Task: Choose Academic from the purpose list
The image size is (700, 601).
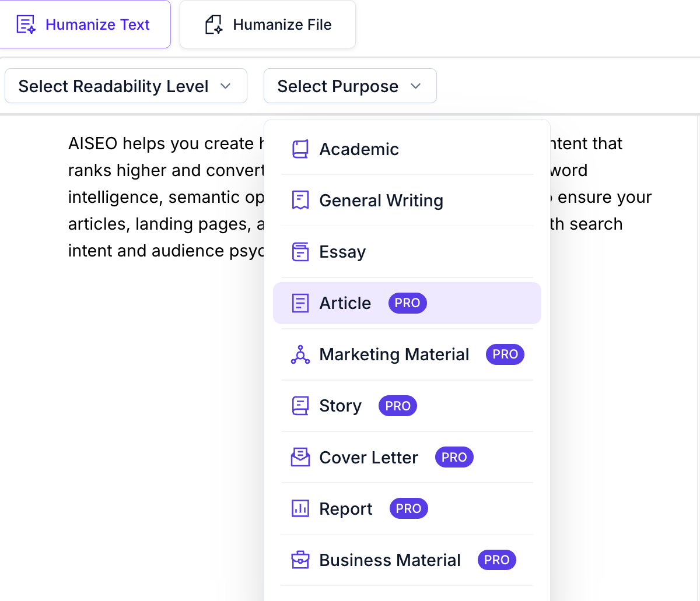Action: (x=407, y=149)
